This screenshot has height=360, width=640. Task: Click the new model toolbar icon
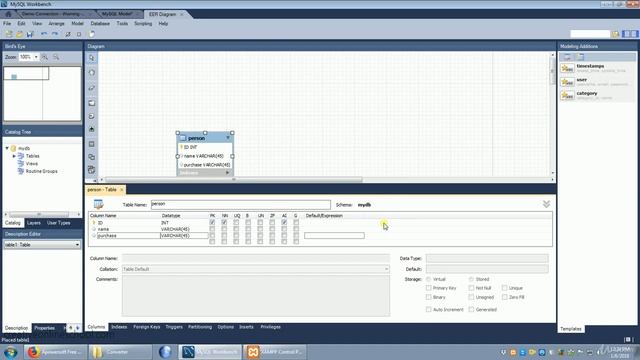pos(9,34)
